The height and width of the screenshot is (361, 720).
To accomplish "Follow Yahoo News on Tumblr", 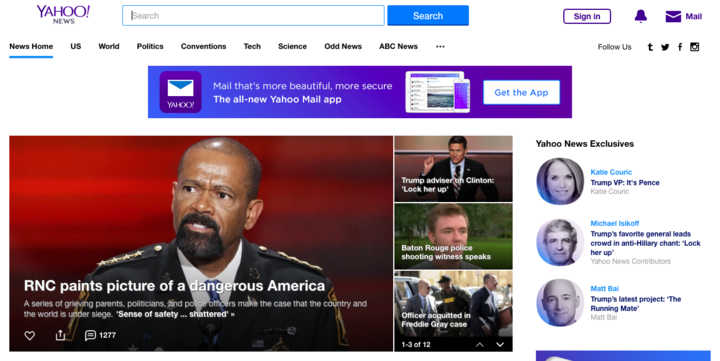I will (x=650, y=47).
